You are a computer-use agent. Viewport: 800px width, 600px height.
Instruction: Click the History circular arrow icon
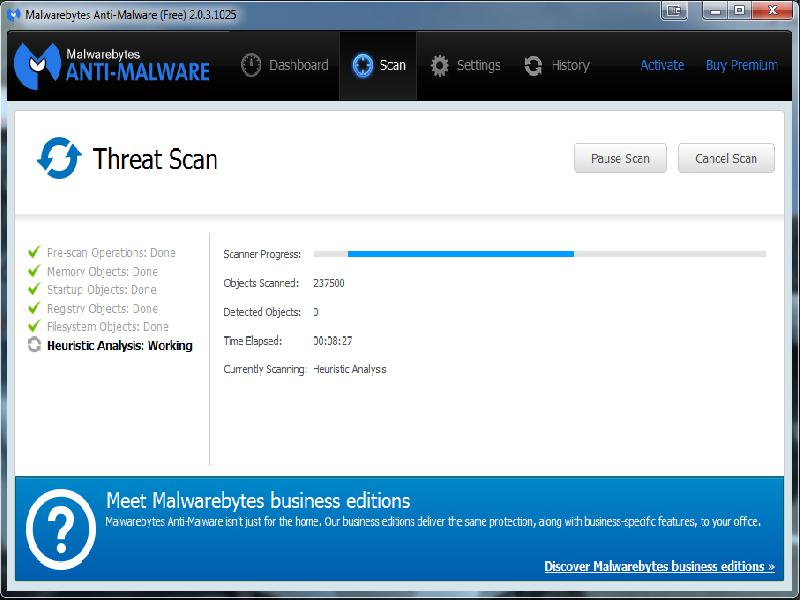coord(533,66)
